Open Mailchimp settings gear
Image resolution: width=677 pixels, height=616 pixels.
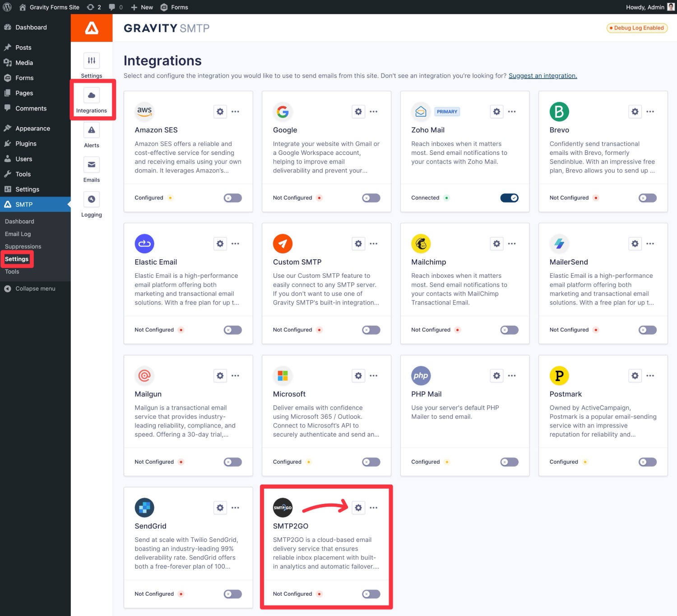496,243
